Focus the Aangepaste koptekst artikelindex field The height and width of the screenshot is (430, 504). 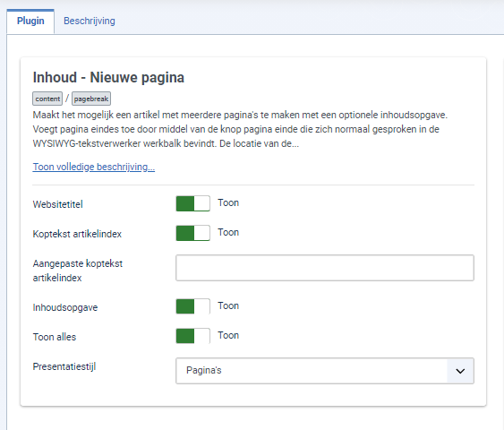[325, 268]
